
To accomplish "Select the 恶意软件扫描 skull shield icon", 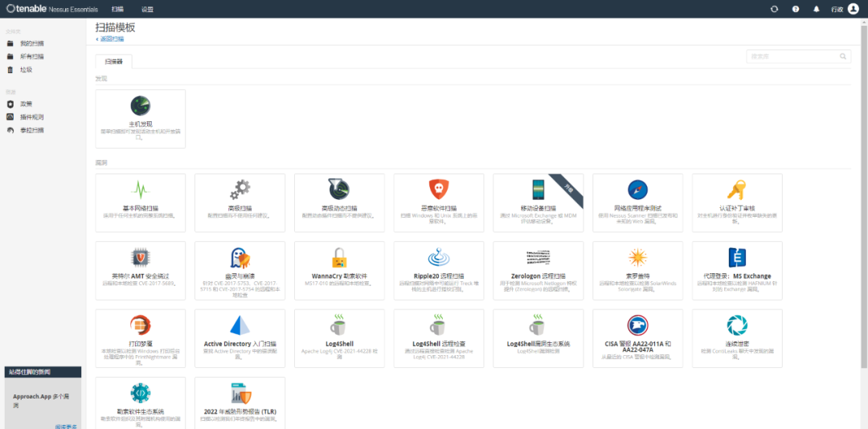I will [x=439, y=190].
